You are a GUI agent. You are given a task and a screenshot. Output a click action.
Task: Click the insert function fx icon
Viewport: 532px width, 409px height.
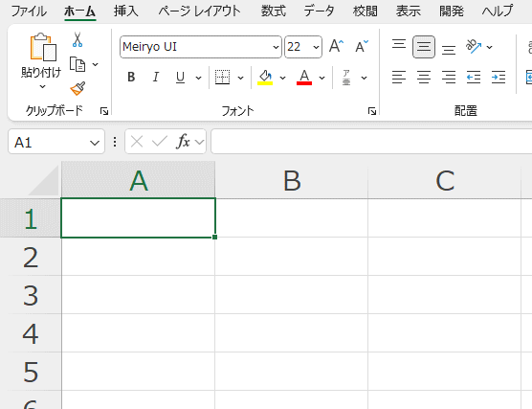pos(183,142)
